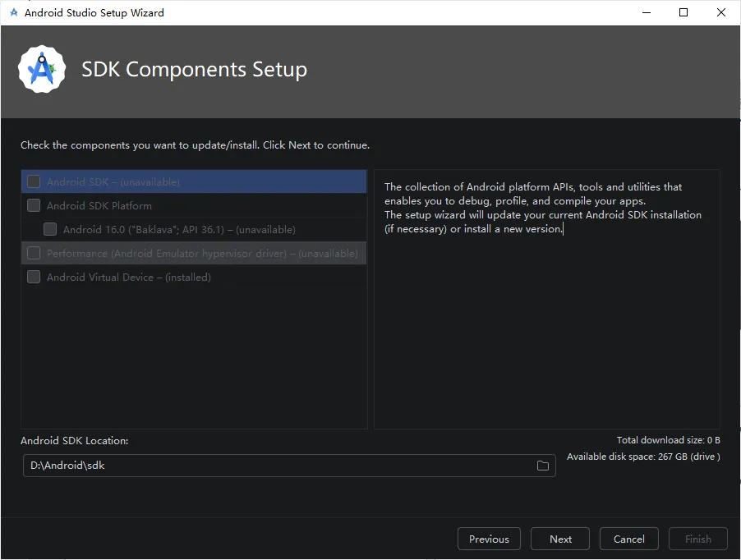741x560 pixels.
Task: Check the Android 16.0 Baklava checkbox
Action: (x=50, y=229)
